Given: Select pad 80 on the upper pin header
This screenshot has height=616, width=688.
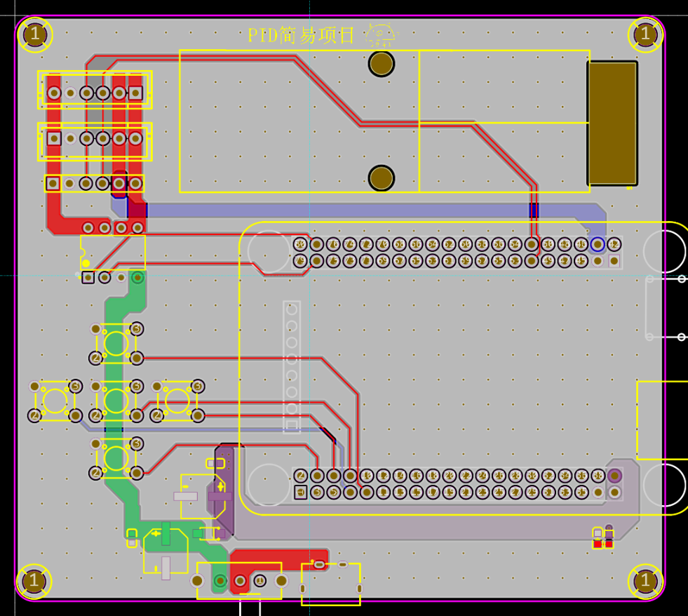Looking at the screenshot, I should click(300, 245).
